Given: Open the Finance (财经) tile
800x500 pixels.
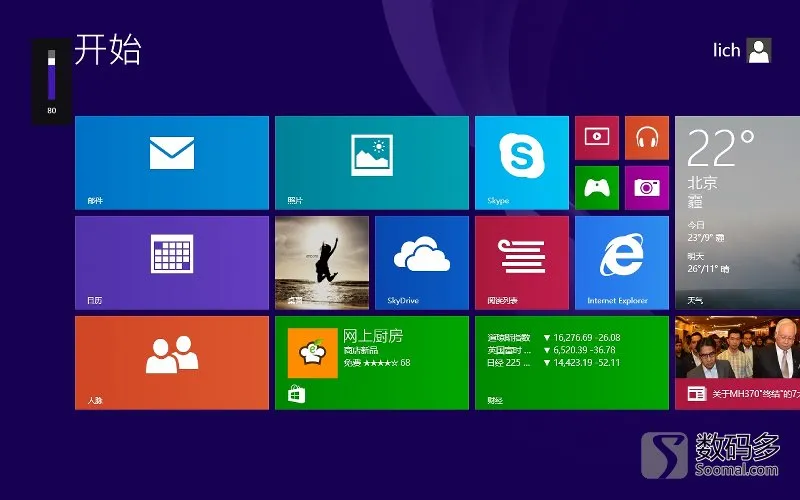Looking at the screenshot, I should [x=572, y=363].
